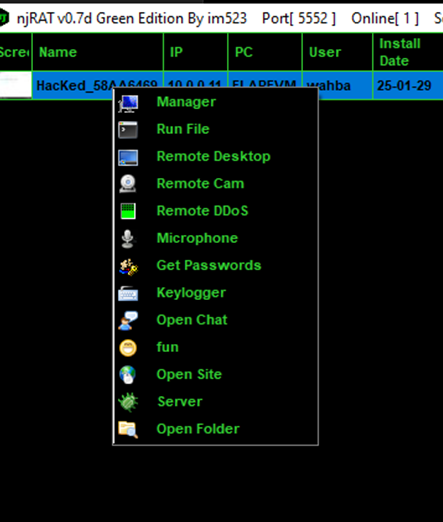Select the Open Chat menu entry

coord(215,320)
